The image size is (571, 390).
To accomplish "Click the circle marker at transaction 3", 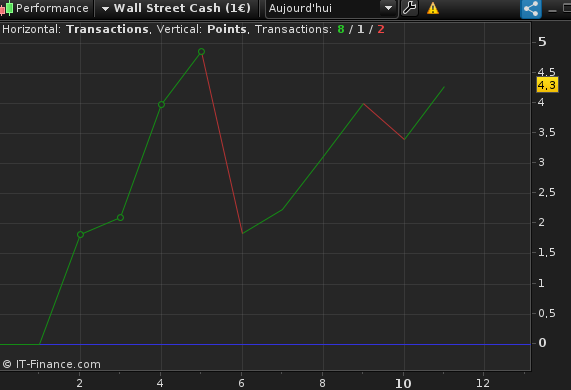I will pos(121,217).
